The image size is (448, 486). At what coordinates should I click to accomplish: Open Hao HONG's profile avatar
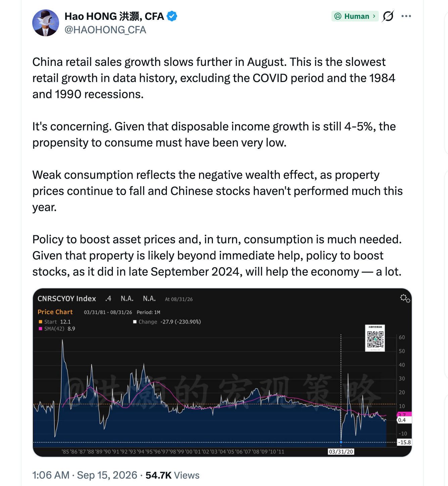(46, 23)
